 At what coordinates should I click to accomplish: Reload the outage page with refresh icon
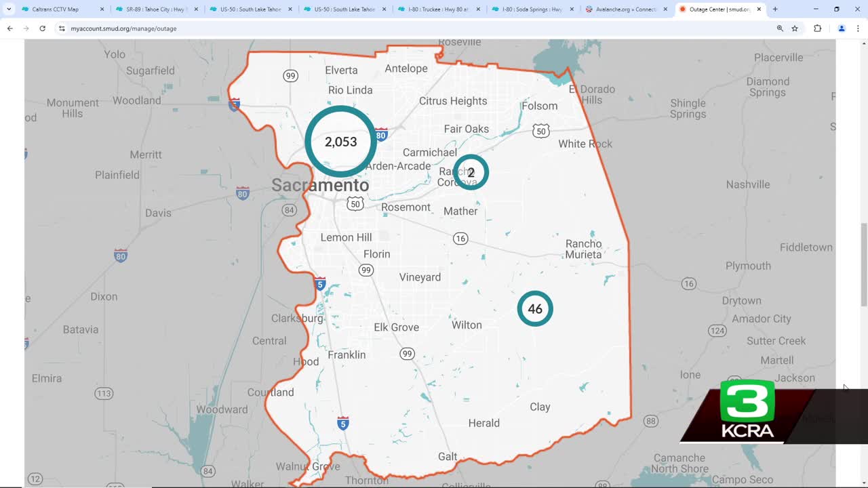(43, 28)
